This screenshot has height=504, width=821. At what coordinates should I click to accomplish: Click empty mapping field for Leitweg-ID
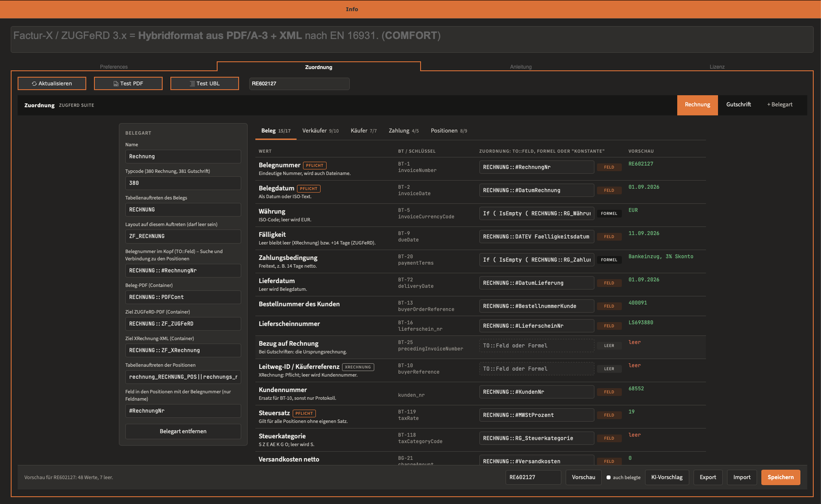[536, 369]
